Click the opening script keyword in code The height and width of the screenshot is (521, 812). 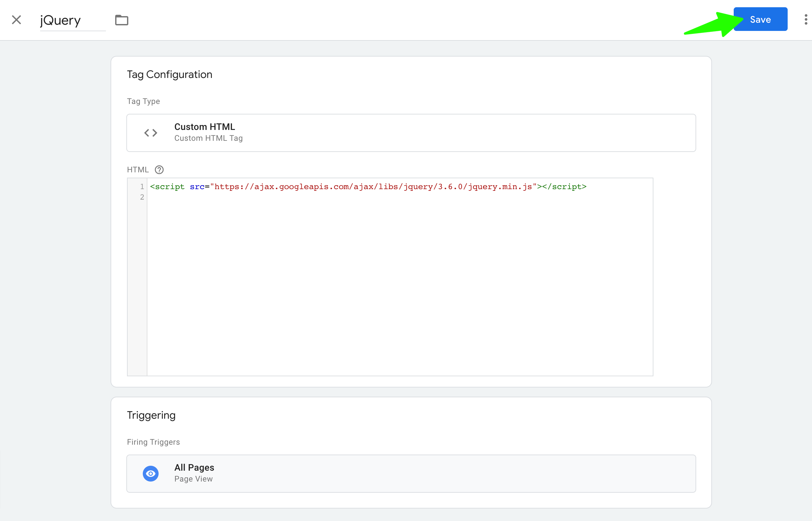coord(169,187)
